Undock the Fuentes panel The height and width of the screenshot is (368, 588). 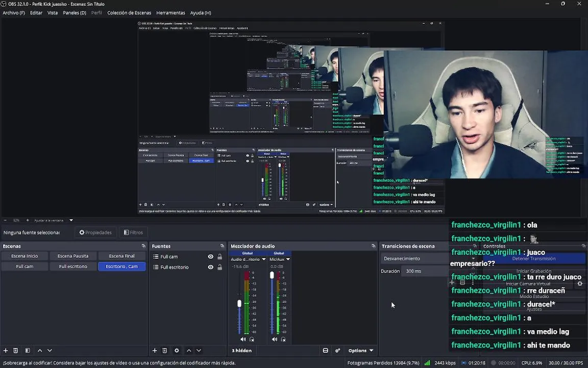[222, 246]
